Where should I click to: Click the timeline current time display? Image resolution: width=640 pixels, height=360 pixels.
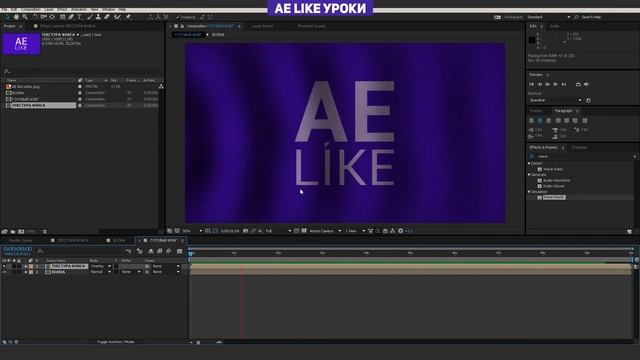pos(18,249)
